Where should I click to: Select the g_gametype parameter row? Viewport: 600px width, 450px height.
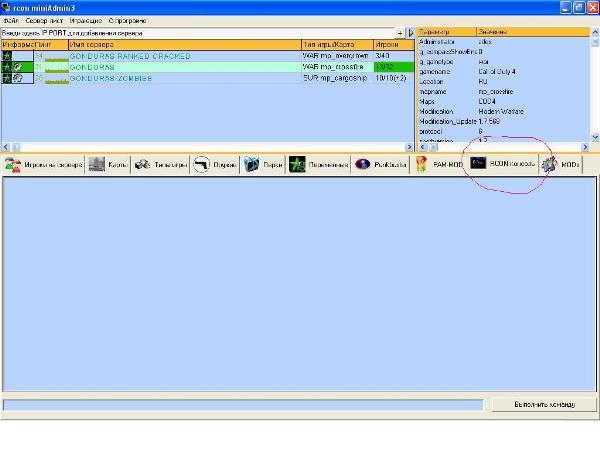tap(503, 62)
